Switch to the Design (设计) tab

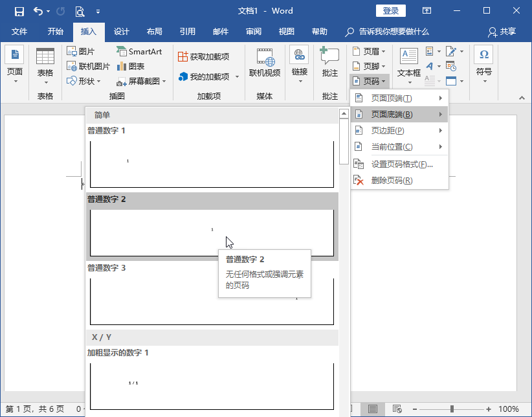[x=122, y=32]
